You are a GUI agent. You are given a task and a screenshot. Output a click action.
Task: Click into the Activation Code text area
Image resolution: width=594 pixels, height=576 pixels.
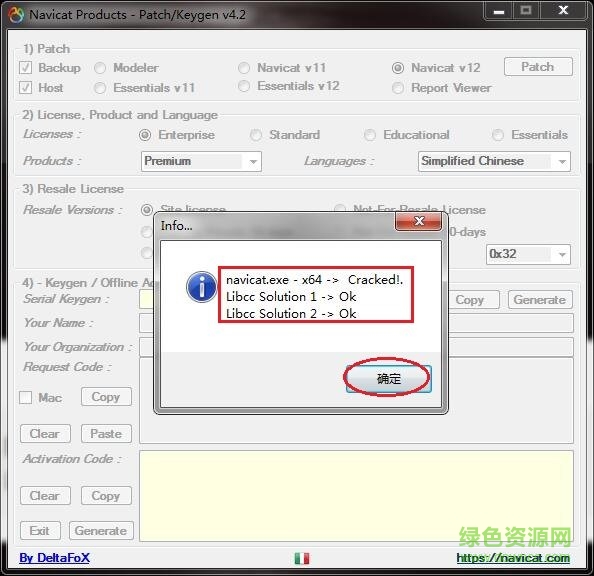point(356,496)
